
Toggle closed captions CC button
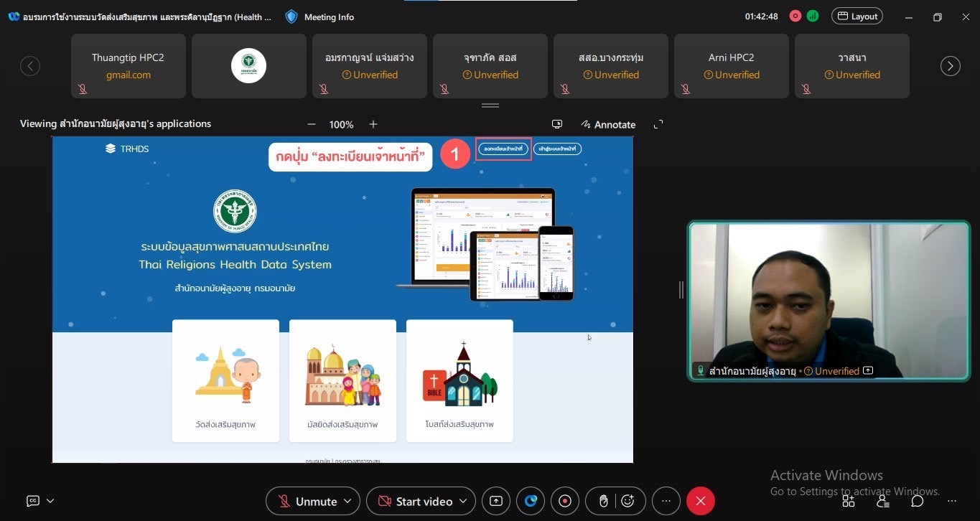33,501
